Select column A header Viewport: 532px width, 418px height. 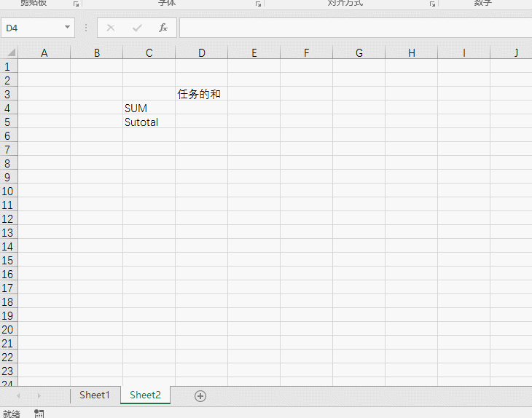click(x=44, y=52)
